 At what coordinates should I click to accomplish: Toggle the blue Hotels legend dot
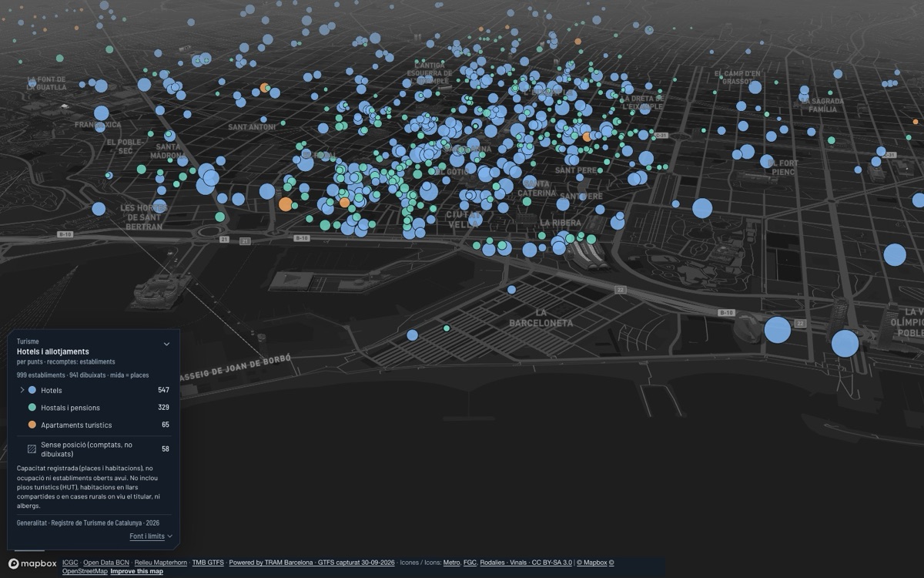32,390
